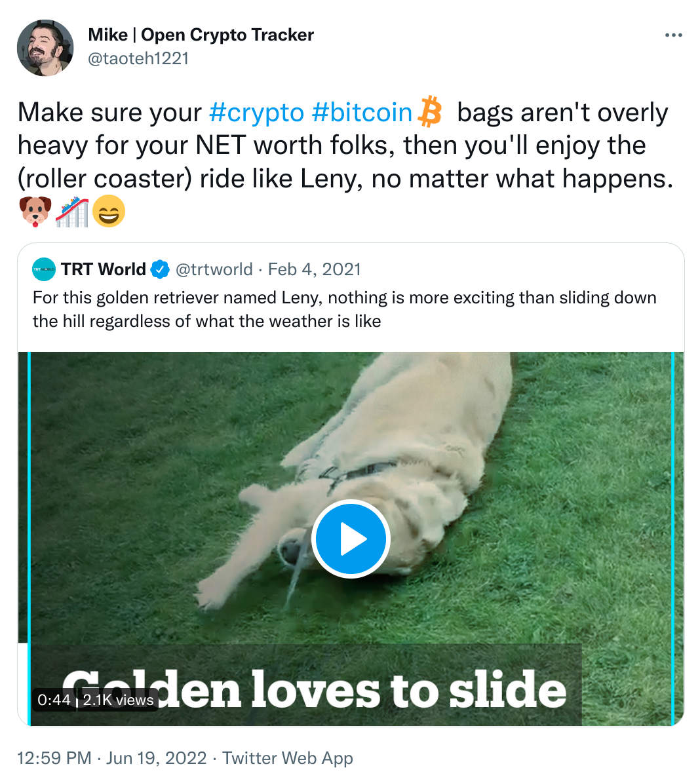
Task: Click the 0:44 video duration label
Action: [54, 700]
